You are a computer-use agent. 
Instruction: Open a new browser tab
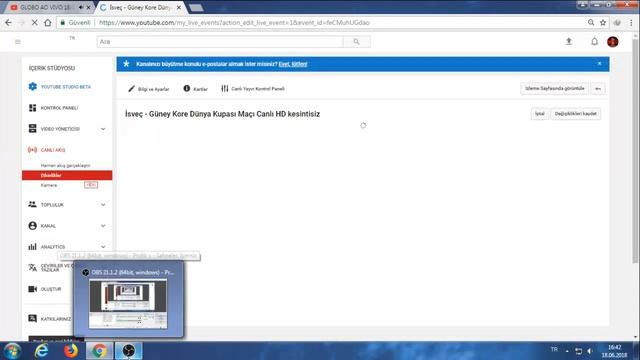(x=196, y=8)
